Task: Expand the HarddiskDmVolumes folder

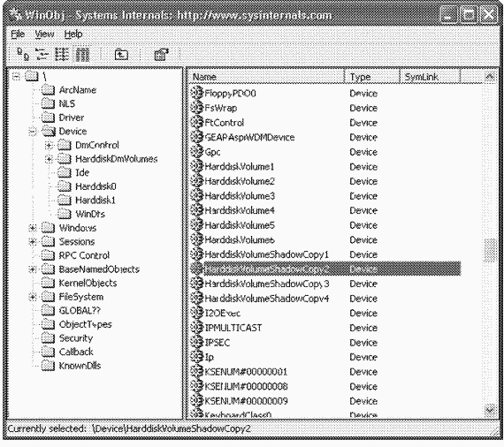Action: tap(49, 159)
